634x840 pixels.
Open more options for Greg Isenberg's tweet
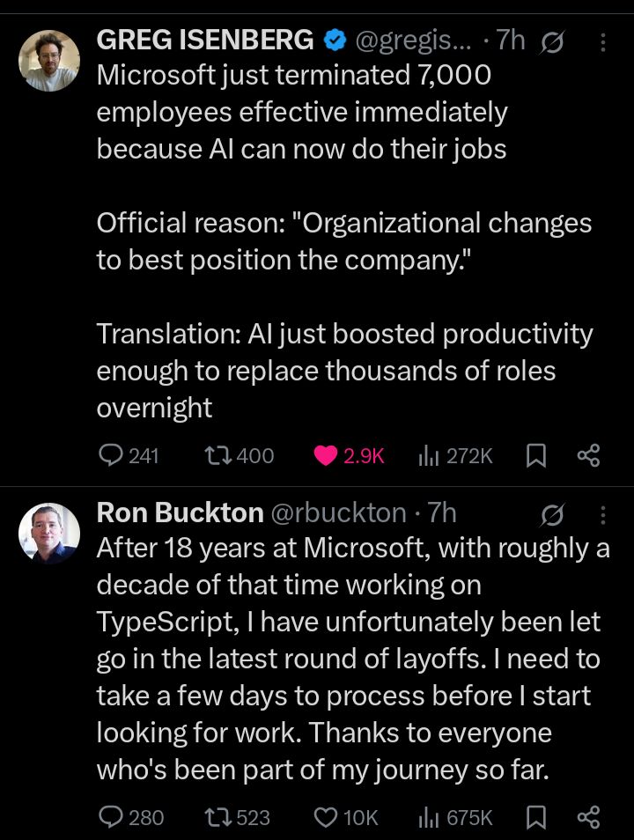pyautogui.click(x=602, y=41)
